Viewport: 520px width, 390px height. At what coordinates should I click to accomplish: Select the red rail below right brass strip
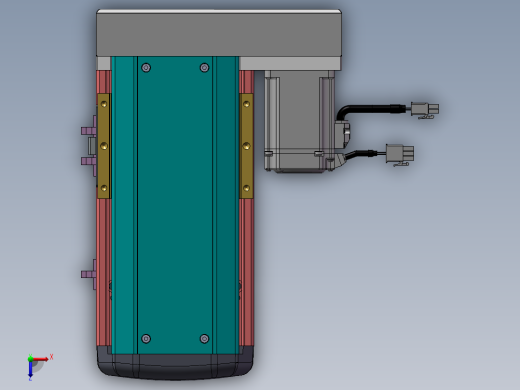pos(247,272)
